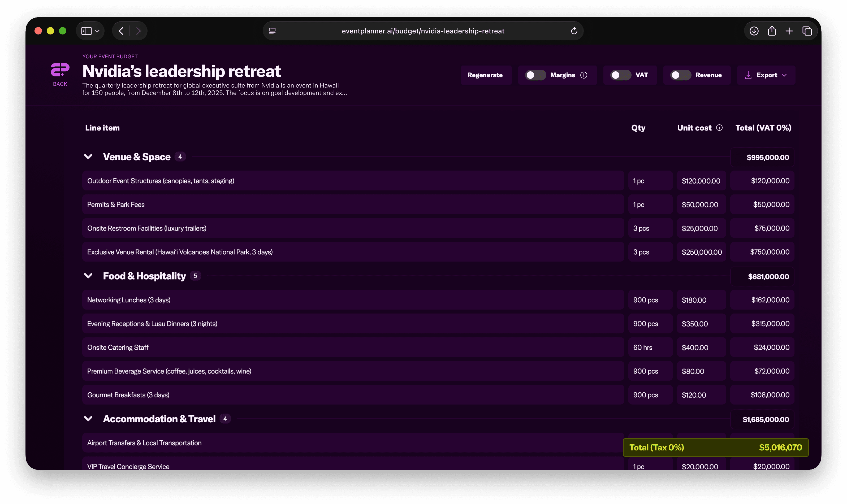Image resolution: width=847 pixels, height=504 pixels.
Task: Click the Share icon in browser toolbar
Action: point(772,31)
